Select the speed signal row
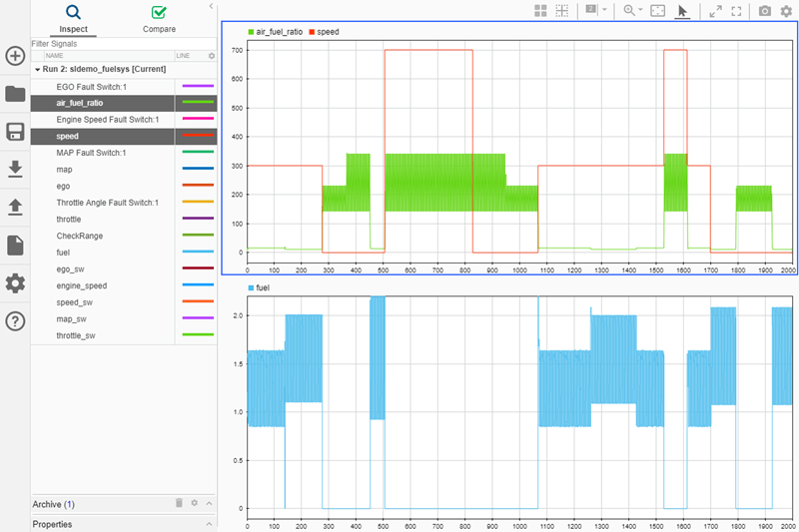Viewport: 799px width, 532px height. click(124, 136)
